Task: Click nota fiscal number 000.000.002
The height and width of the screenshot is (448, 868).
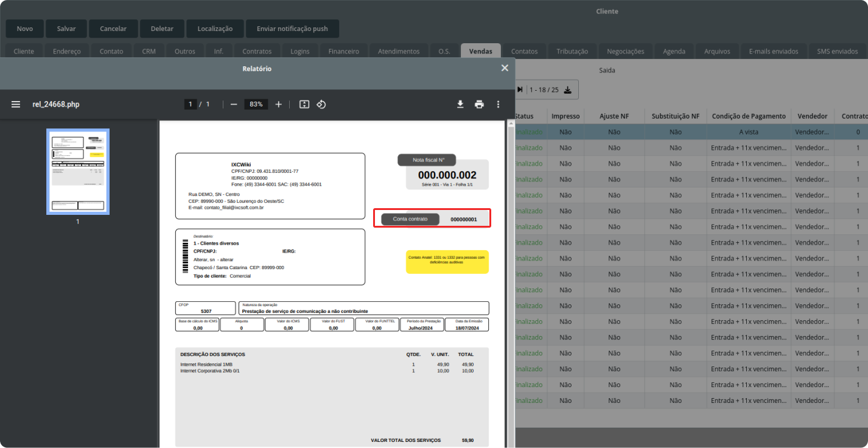Action: pyautogui.click(x=447, y=175)
